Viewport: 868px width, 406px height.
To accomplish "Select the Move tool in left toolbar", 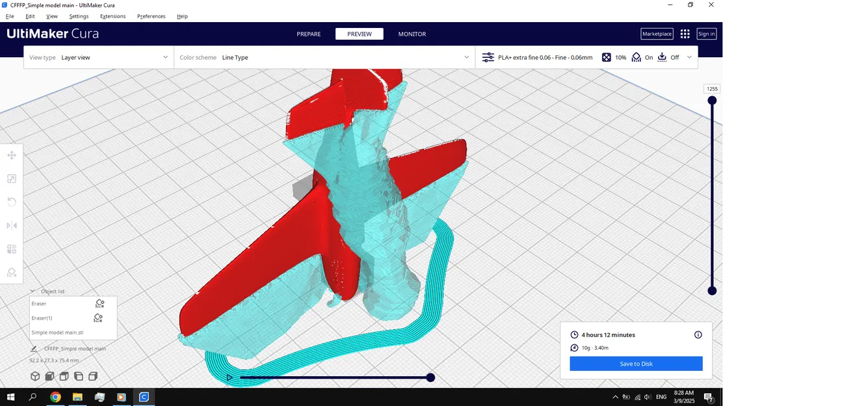I will click(12, 155).
